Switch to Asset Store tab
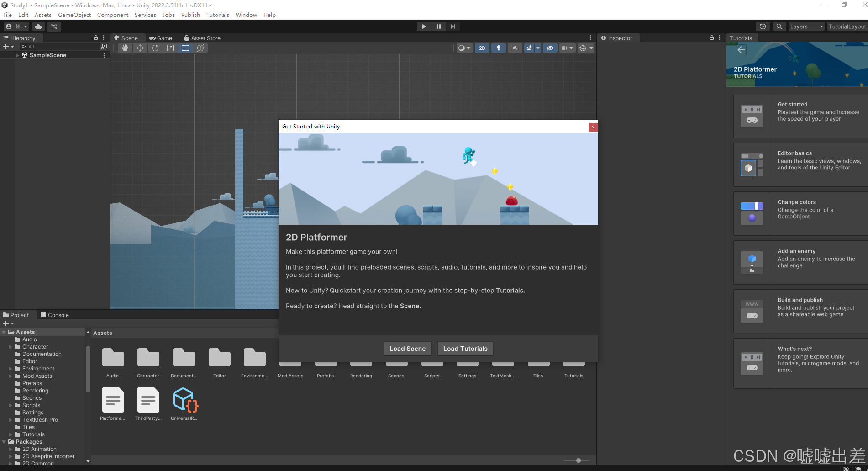Image resolution: width=868 pixels, height=471 pixels. click(x=202, y=38)
